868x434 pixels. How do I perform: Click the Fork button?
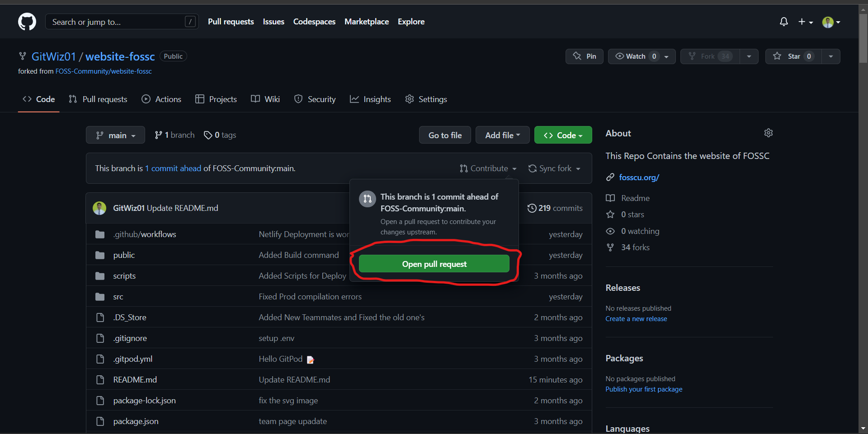710,56
